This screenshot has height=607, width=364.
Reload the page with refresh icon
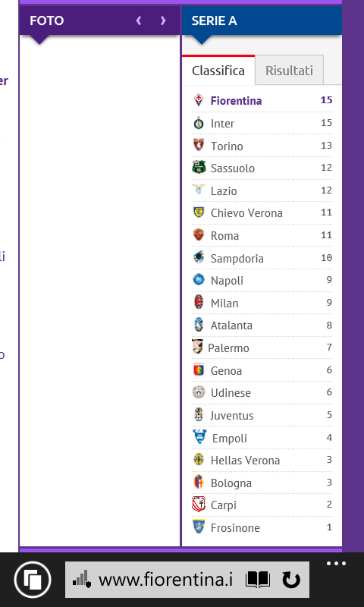tap(291, 580)
